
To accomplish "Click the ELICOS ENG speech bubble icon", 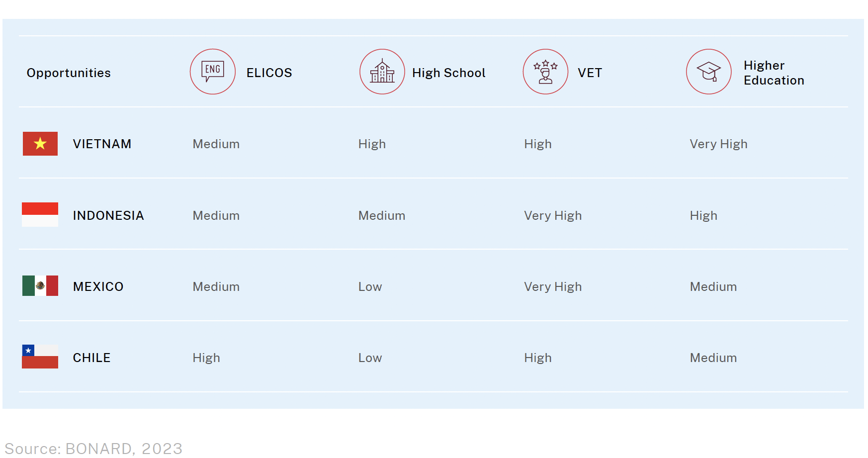I will [x=213, y=72].
